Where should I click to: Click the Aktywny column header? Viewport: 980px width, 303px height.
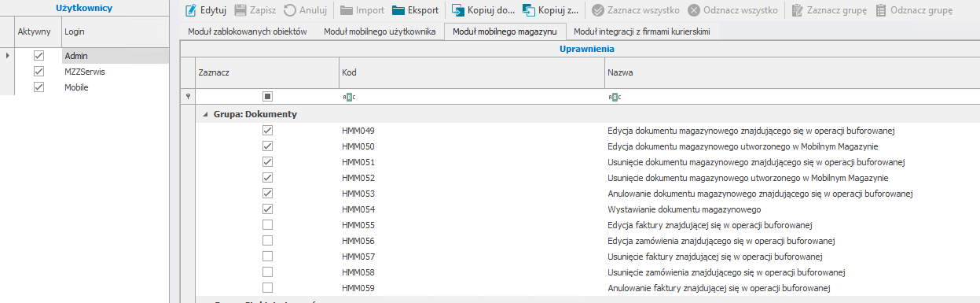(x=38, y=31)
